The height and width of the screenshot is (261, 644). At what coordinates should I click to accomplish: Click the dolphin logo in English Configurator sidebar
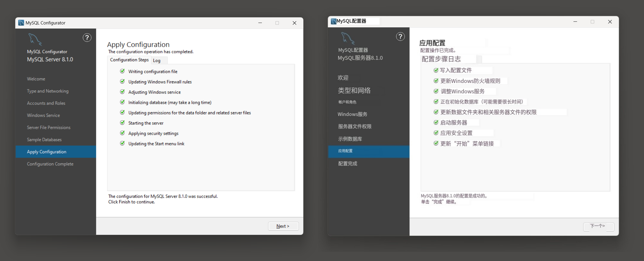35,39
